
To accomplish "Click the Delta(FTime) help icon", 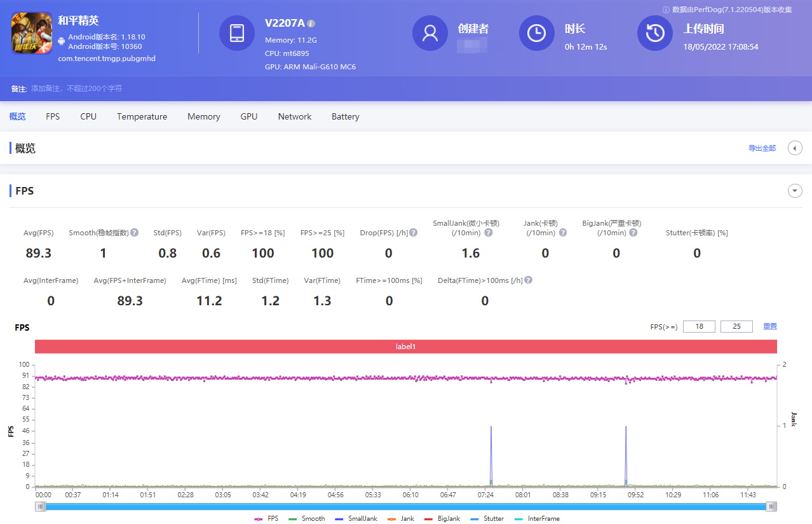I will (x=529, y=280).
